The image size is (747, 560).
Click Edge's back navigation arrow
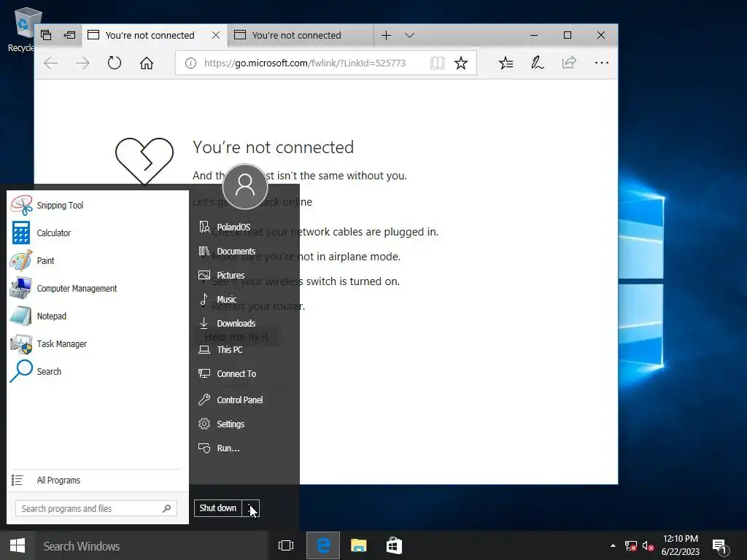tap(50, 63)
